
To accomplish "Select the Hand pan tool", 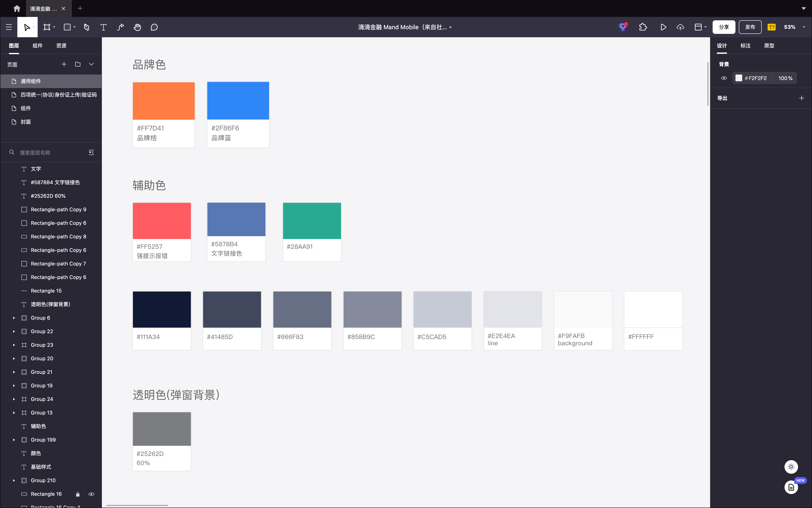I will 137,27.
